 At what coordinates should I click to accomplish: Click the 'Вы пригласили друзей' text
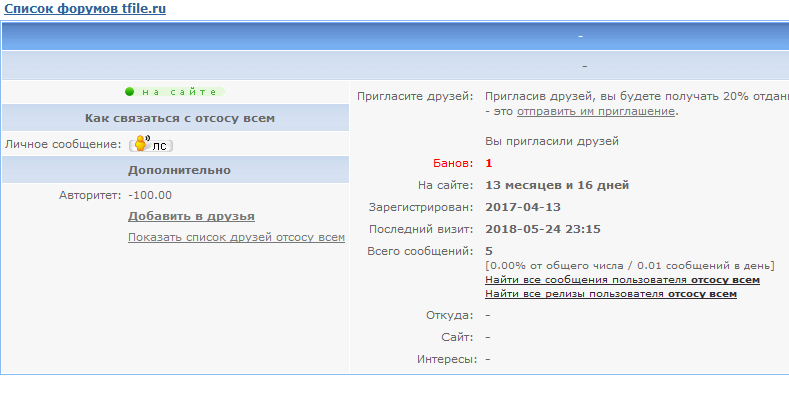552,141
